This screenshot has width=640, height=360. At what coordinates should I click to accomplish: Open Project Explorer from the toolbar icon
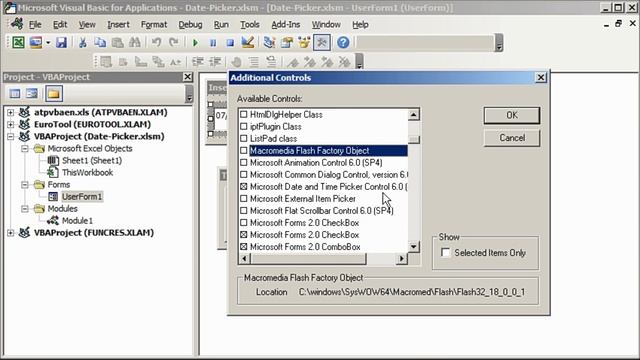(269, 42)
